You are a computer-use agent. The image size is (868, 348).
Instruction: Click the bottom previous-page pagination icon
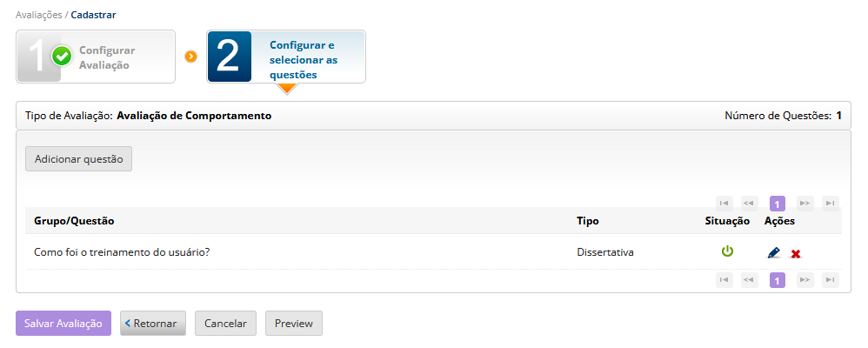pyautogui.click(x=749, y=280)
